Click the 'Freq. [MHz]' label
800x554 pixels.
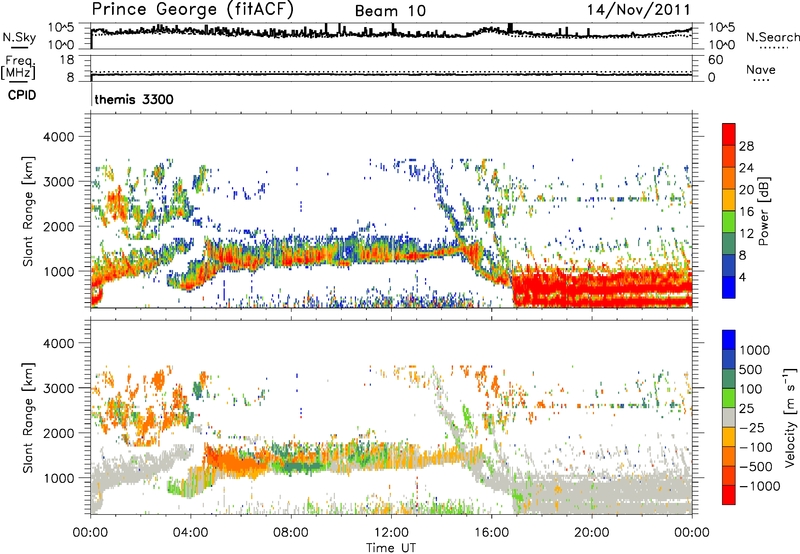(x=19, y=67)
